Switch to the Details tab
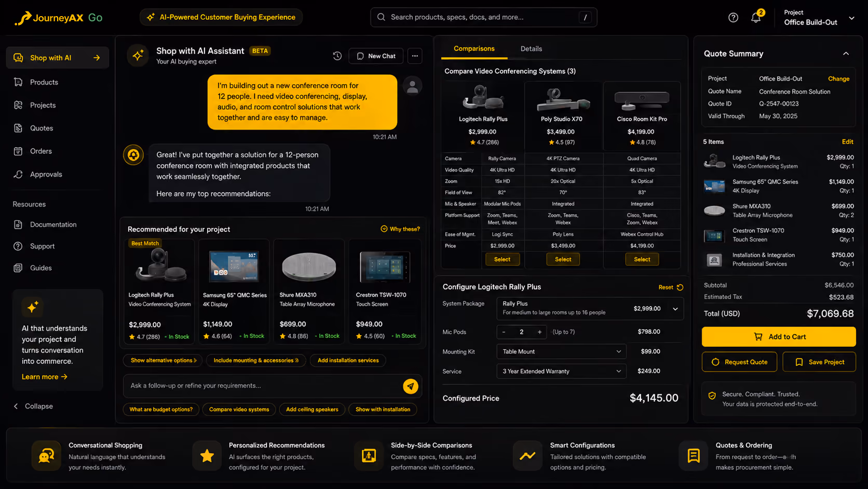The image size is (868, 489). point(531,49)
